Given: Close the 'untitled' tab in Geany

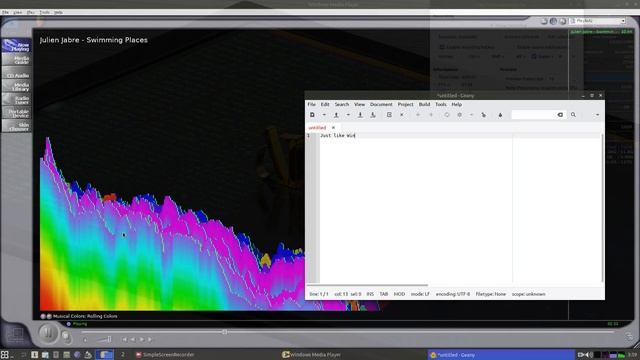Looking at the screenshot, I should click(333, 128).
